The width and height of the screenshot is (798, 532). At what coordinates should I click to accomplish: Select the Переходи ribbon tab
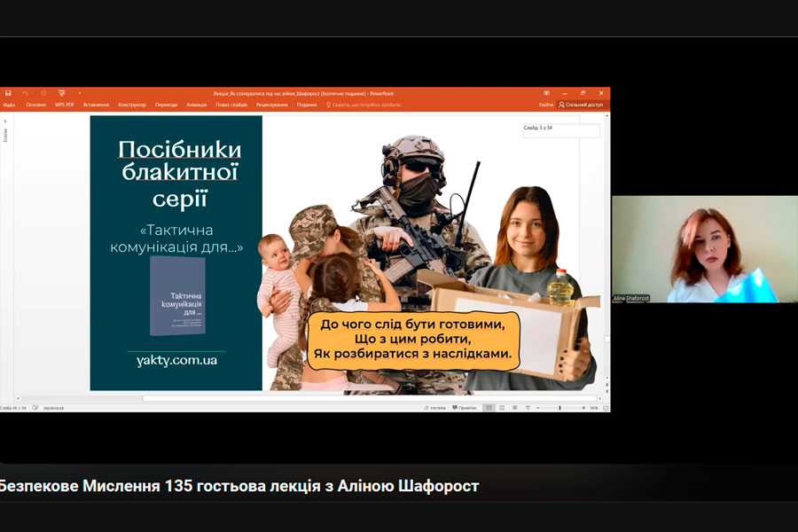[x=166, y=105]
